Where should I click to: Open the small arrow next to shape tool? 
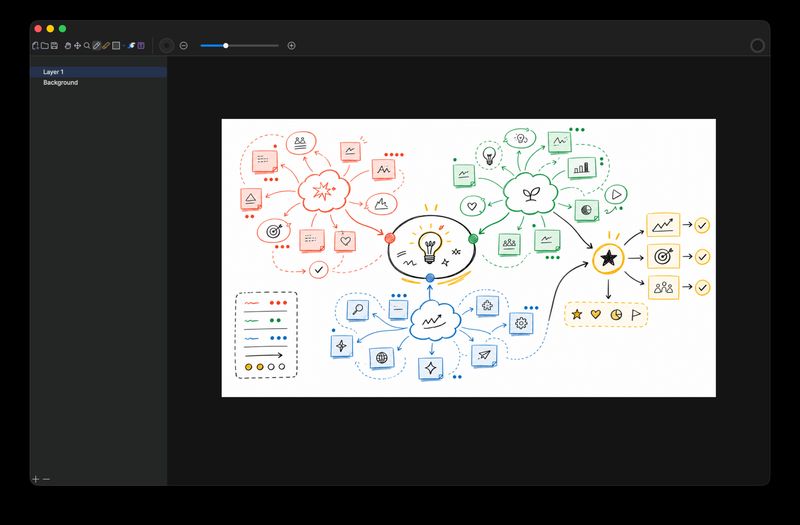tap(124, 45)
